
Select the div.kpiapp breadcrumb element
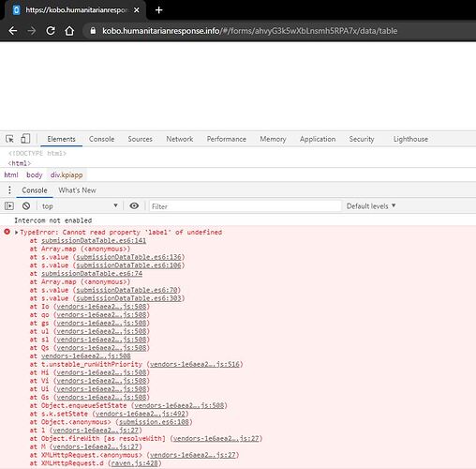point(67,174)
